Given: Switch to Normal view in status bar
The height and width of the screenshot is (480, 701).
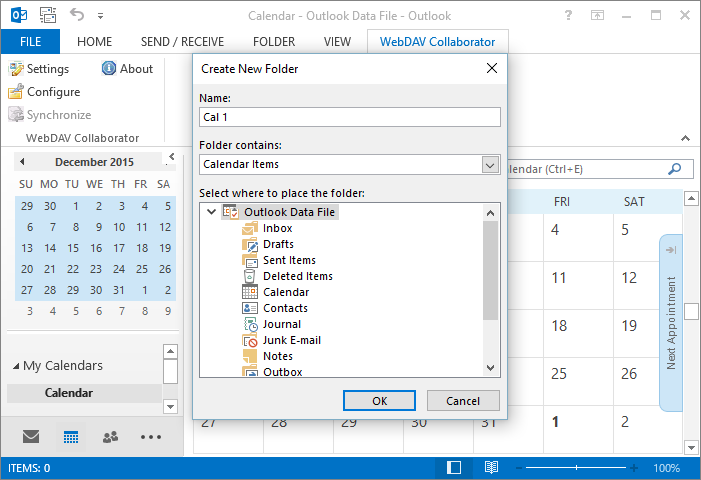Looking at the screenshot, I should pos(454,467).
